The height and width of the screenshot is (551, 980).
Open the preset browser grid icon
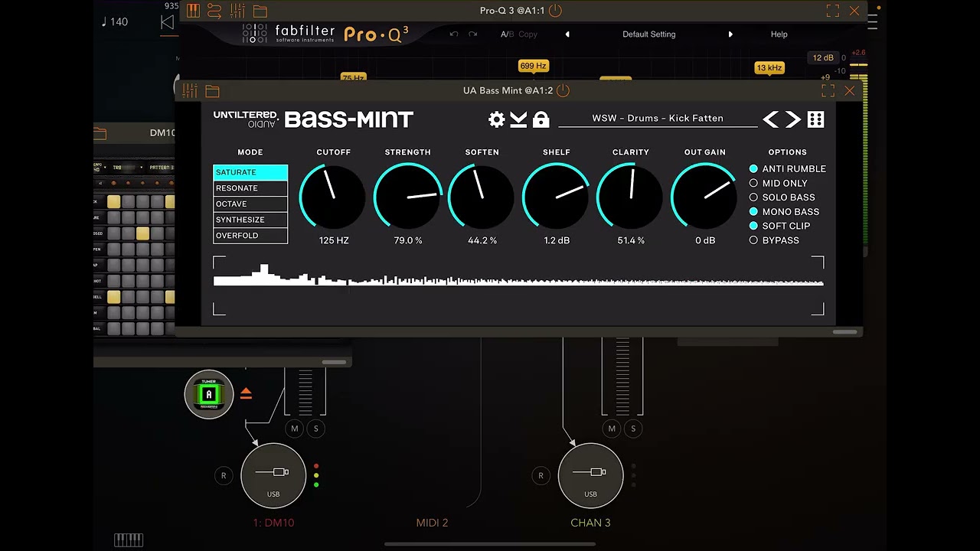click(x=816, y=119)
